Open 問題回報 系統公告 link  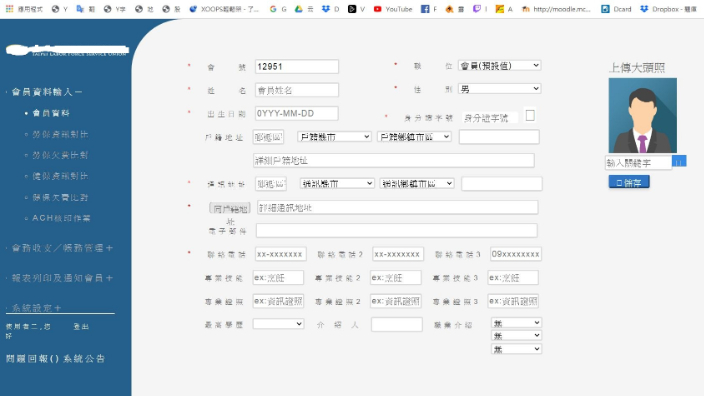tap(55, 359)
